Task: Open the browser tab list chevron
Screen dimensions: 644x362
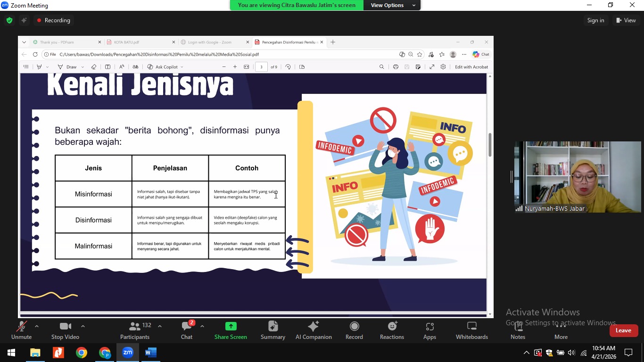Action: tap(24, 42)
